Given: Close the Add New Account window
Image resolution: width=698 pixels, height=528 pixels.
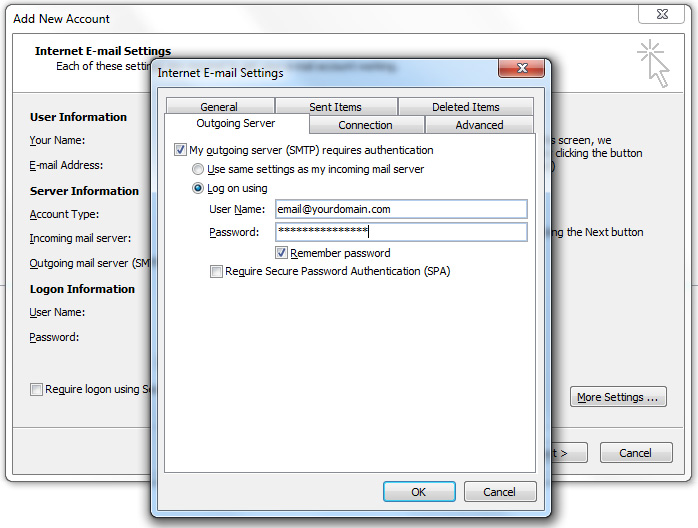Looking at the screenshot, I should [x=661, y=14].
